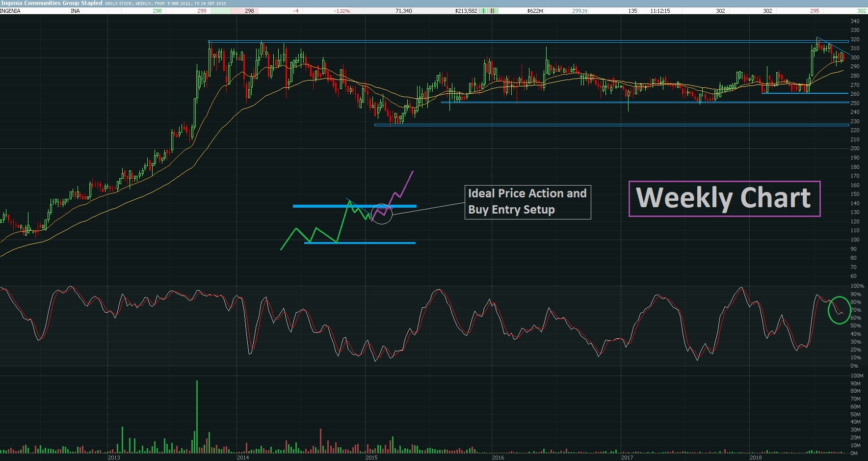This screenshot has height=461, width=868.
Task: Click the 60 label on the price axis
Action: (x=853, y=276)
